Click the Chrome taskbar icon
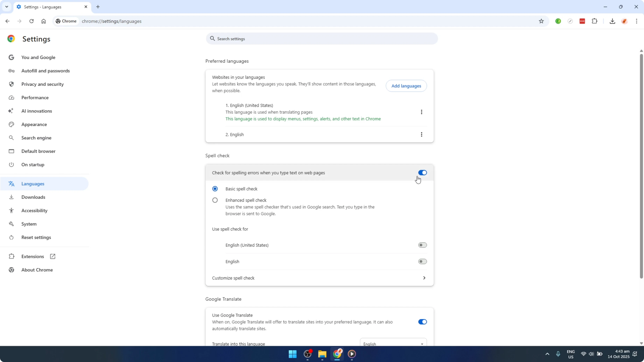644x362 pixels. (337, 354)
